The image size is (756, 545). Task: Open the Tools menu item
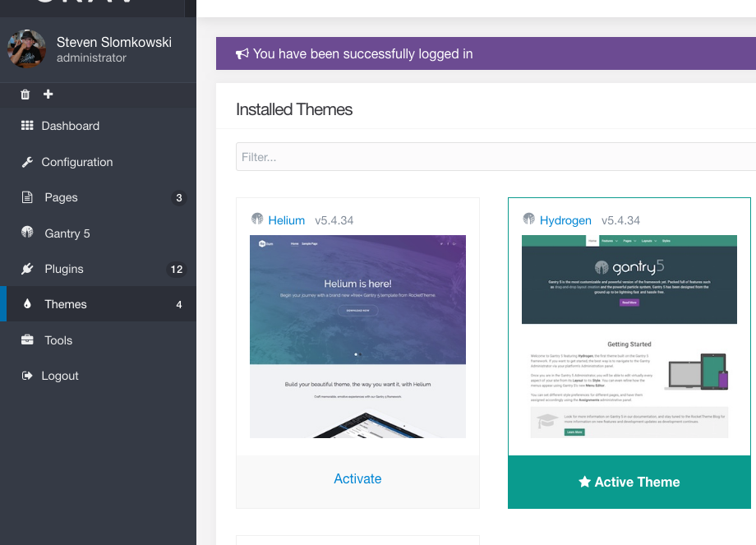pyautogui.click(x=99, y=340)
